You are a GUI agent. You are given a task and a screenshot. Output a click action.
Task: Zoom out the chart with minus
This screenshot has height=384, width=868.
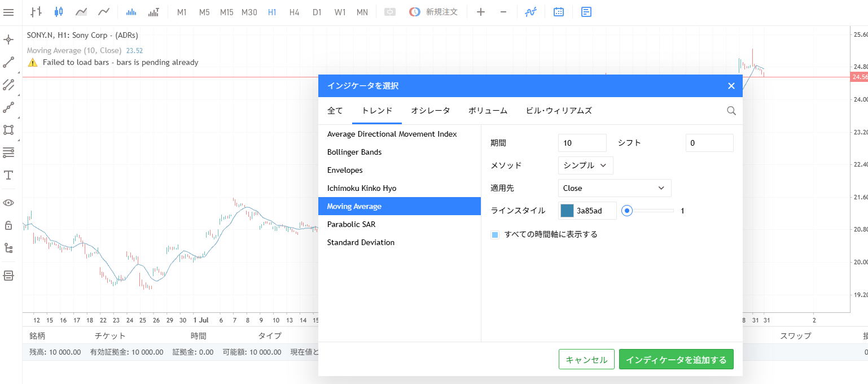click(x=503, y=12)
